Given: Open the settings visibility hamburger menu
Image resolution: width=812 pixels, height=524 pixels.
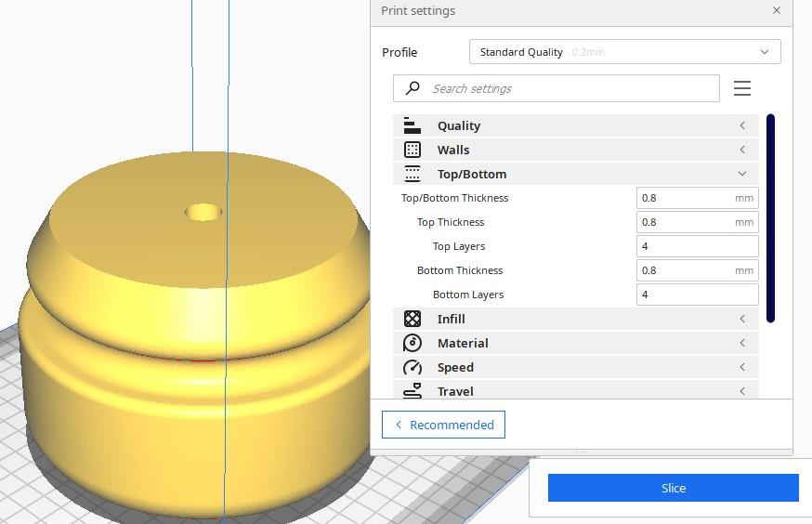Looking at the screenshot, I should coord(742,88).
